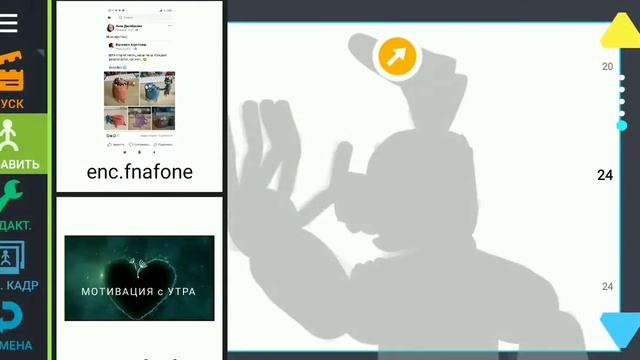Viewport: 640px width, 360px height.
Task: Tap the cyan timeline position dot
Action: (622, 126)
